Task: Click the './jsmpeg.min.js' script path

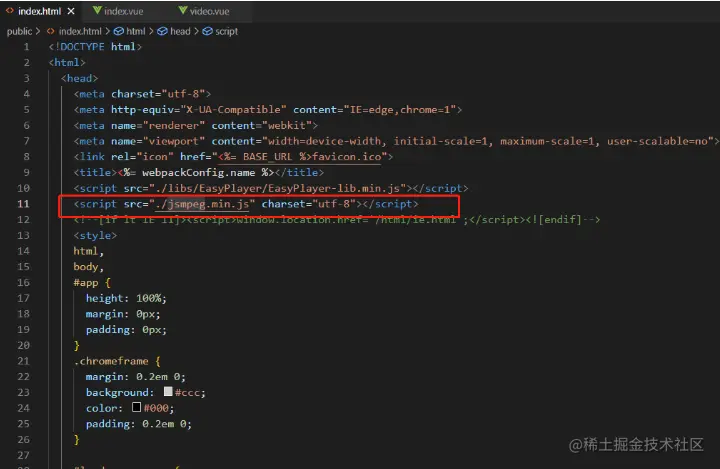Action: pyautogui.click(x=202, y=204)
